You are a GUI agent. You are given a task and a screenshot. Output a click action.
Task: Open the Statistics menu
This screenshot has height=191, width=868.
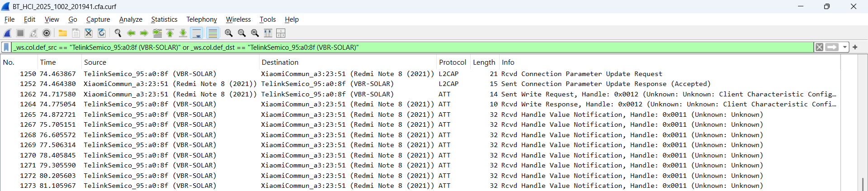pos(164,19)
